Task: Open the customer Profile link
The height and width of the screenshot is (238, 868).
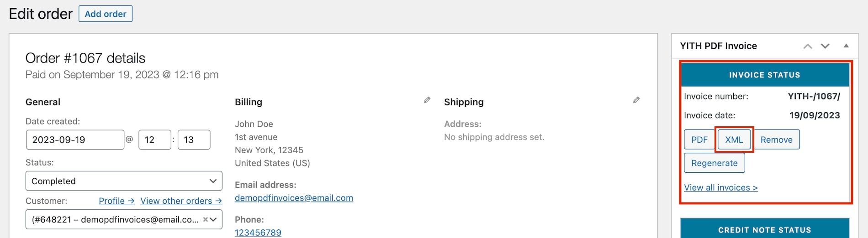Action: click(116, 201)
